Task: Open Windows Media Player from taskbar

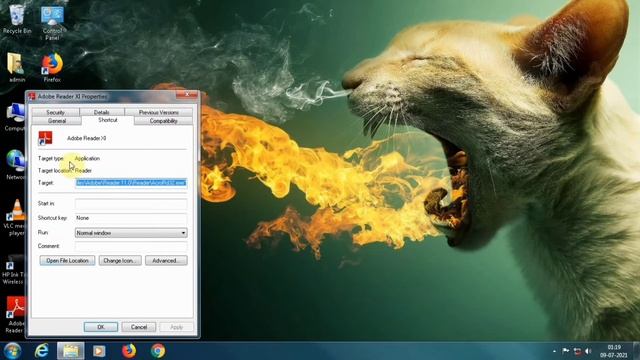Action: 99,351
